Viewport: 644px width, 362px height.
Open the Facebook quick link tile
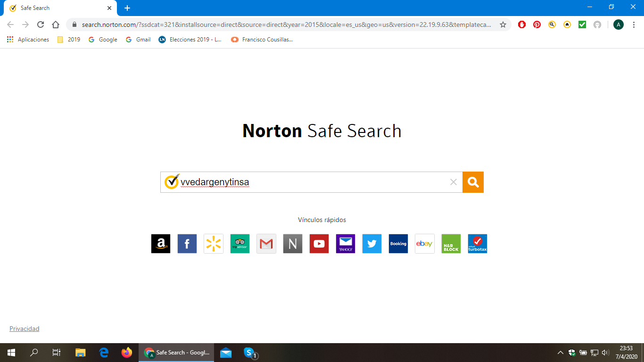tap(187, 244)
